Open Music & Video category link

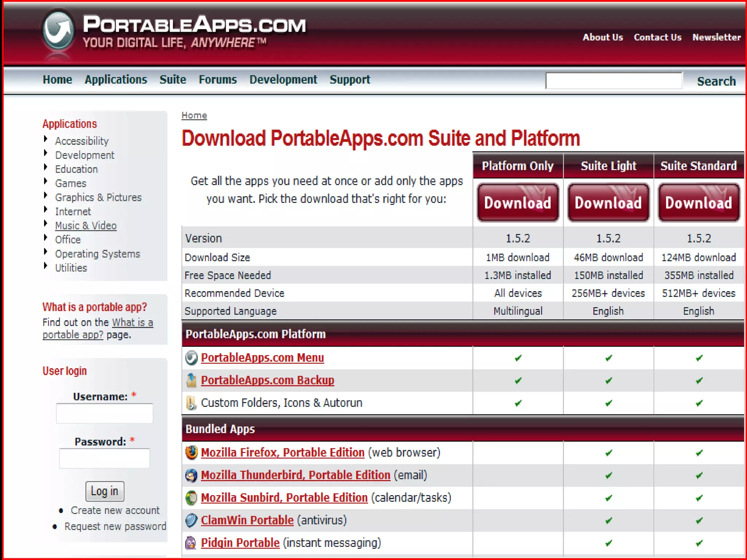coord(86,226)
